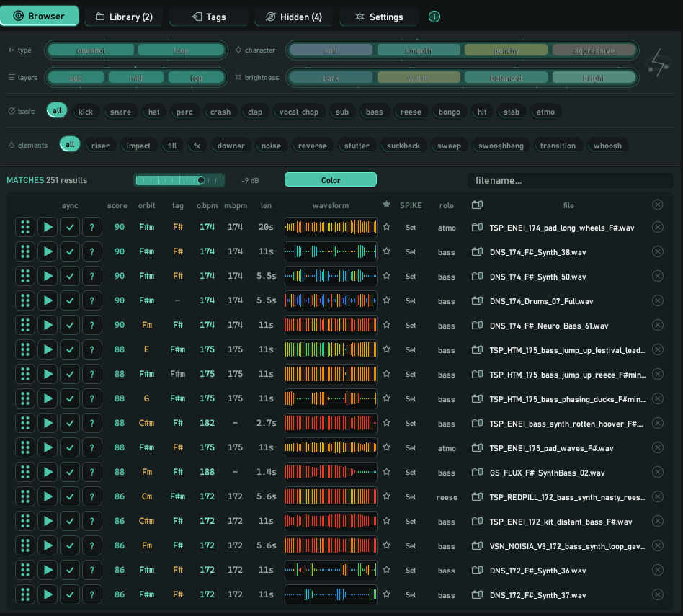Play DNS_174_Drums_07_Full.wav sample
This screenshot has height=616, width=683.
point(48,300)
